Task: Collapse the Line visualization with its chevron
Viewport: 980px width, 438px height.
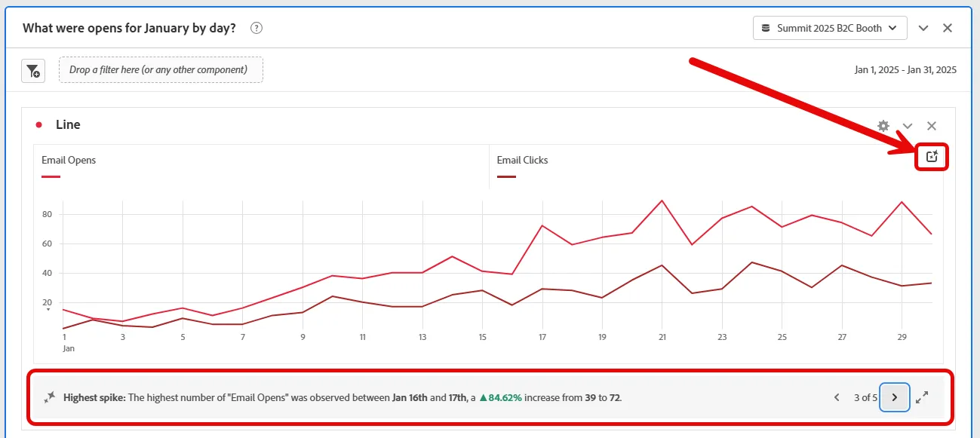Action: coord(908,126)
